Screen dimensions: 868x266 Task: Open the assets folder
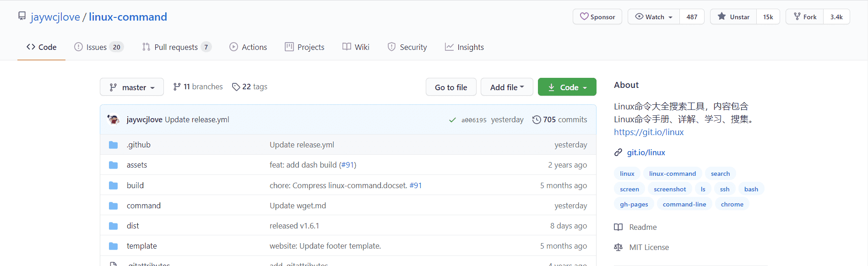(x=137, y=165)
